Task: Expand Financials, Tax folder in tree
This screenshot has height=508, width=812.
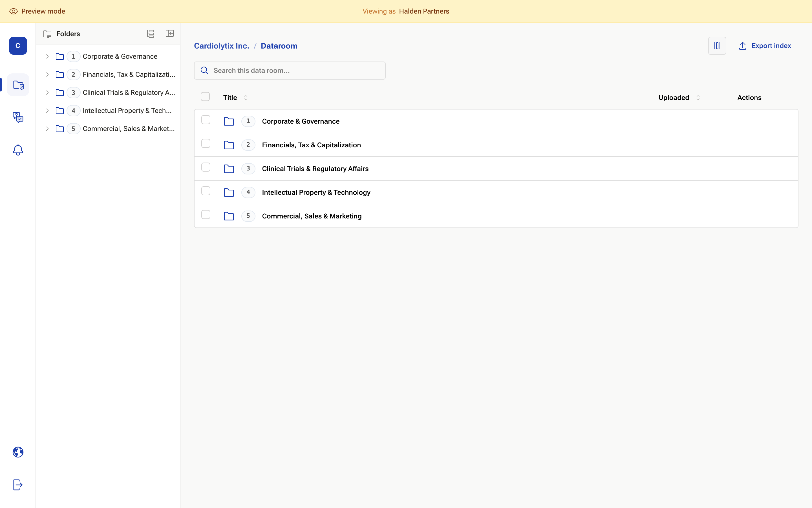Action: 47,75
